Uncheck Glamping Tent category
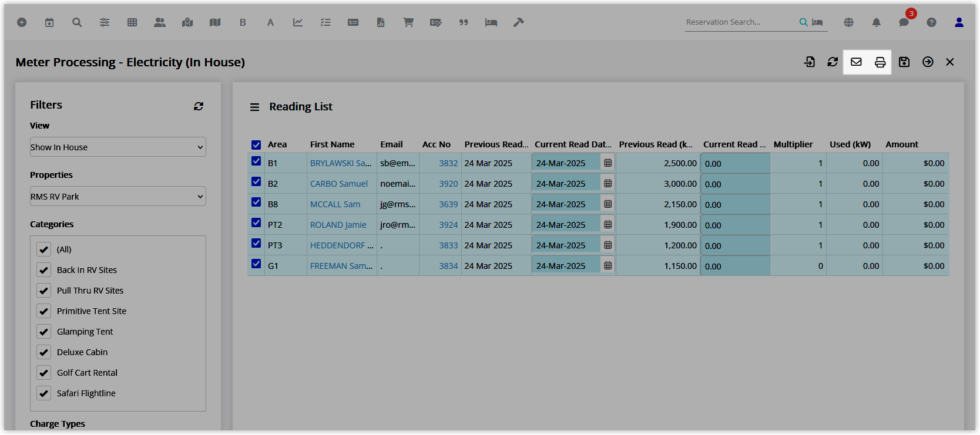 tap(44, 332)
